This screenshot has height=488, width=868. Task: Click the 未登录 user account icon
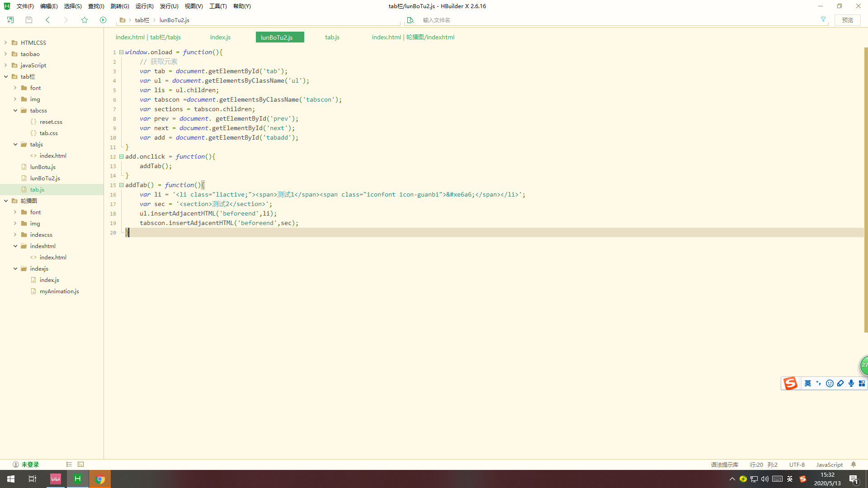pos(16,465)
